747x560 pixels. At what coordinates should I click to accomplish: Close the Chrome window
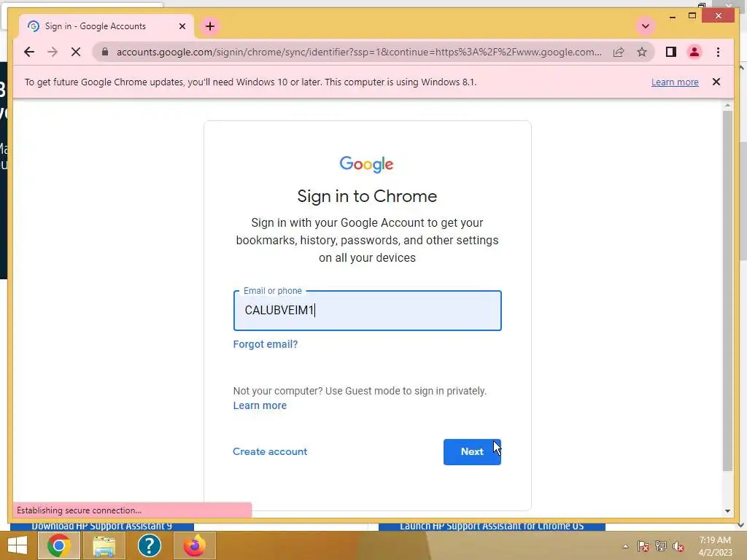719,16
